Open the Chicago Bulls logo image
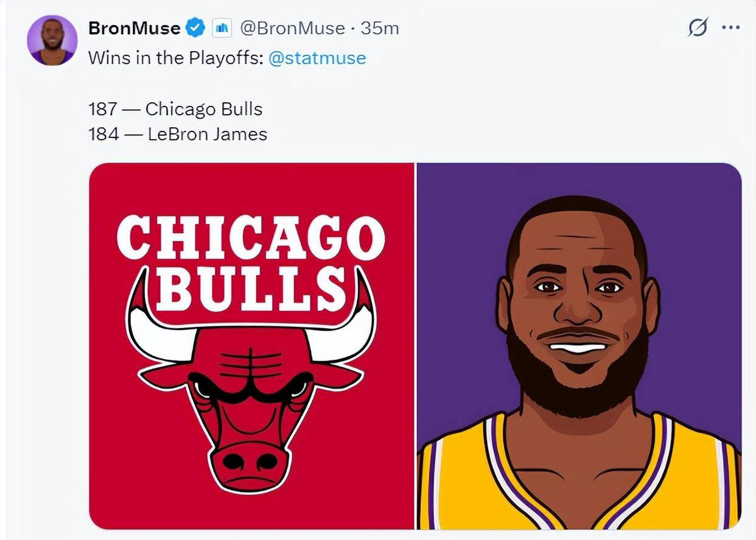Viewport: 756px width, 540px height. click(251, 346)
